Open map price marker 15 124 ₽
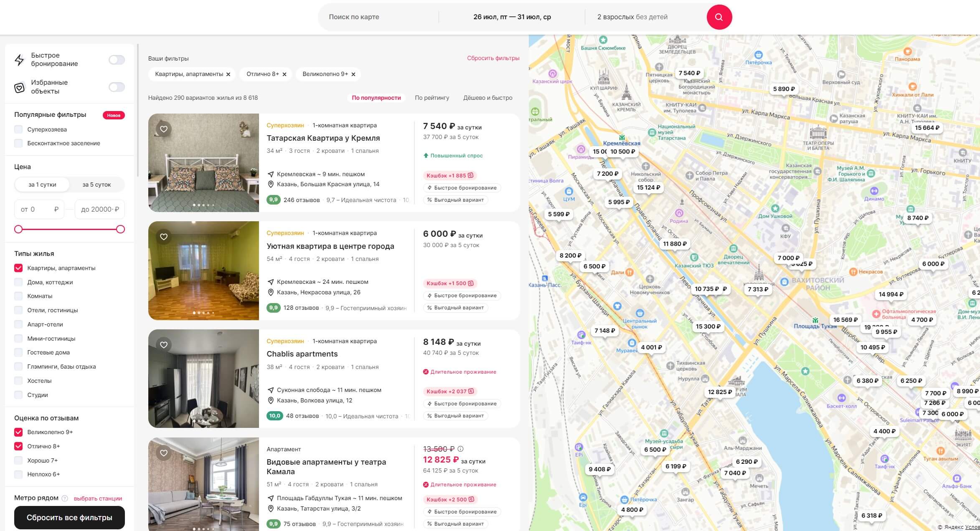 click(x=648, y=187)
